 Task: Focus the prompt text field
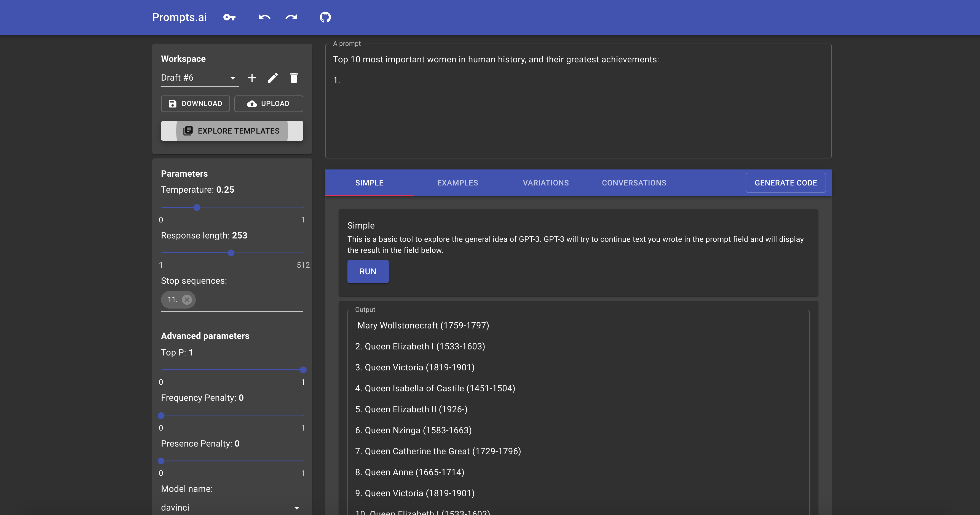coord(578,101)
